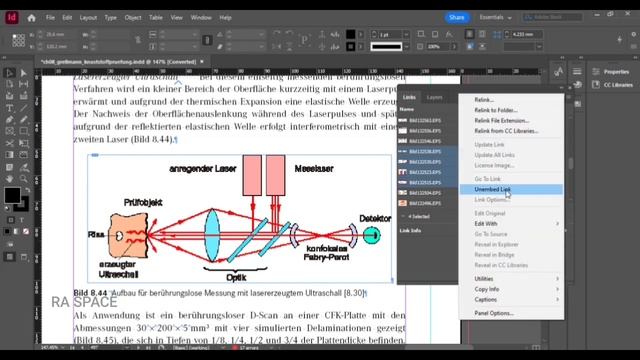Click the fill color swatch in control bar

pos(351,35)
